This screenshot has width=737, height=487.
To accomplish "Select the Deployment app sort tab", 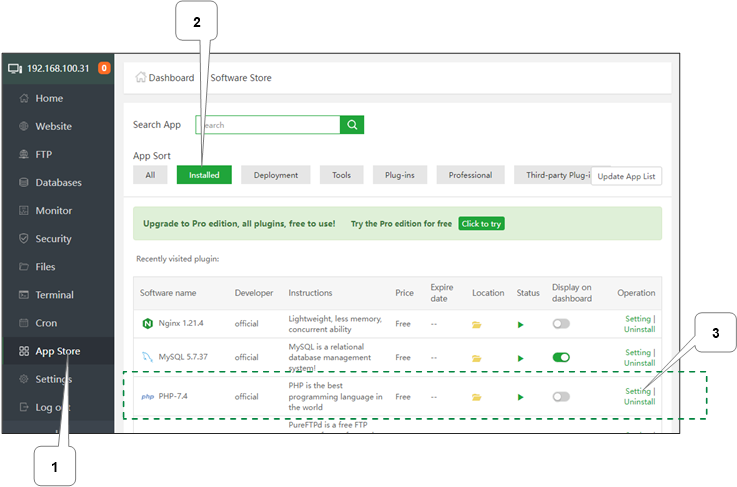I will pyautogui.click(x=275, y=175).
